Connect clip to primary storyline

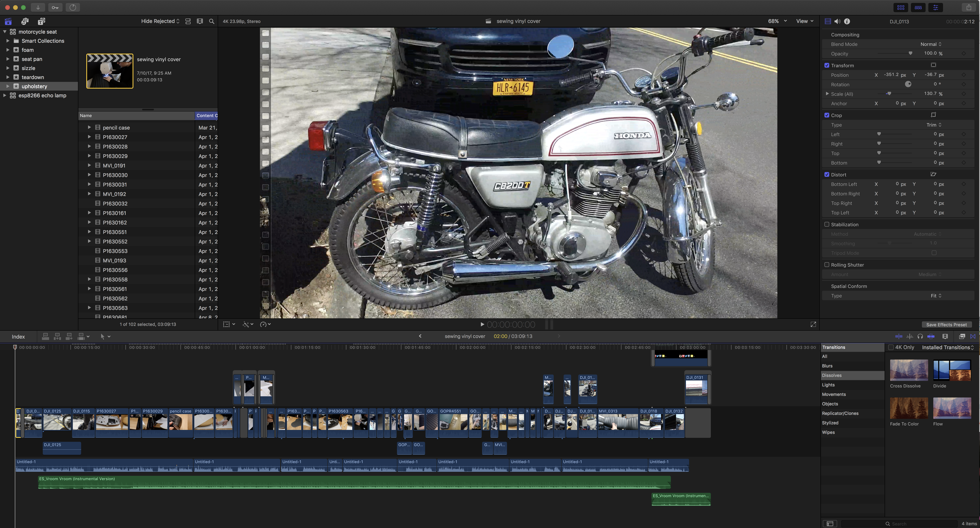tap(45, 336)
